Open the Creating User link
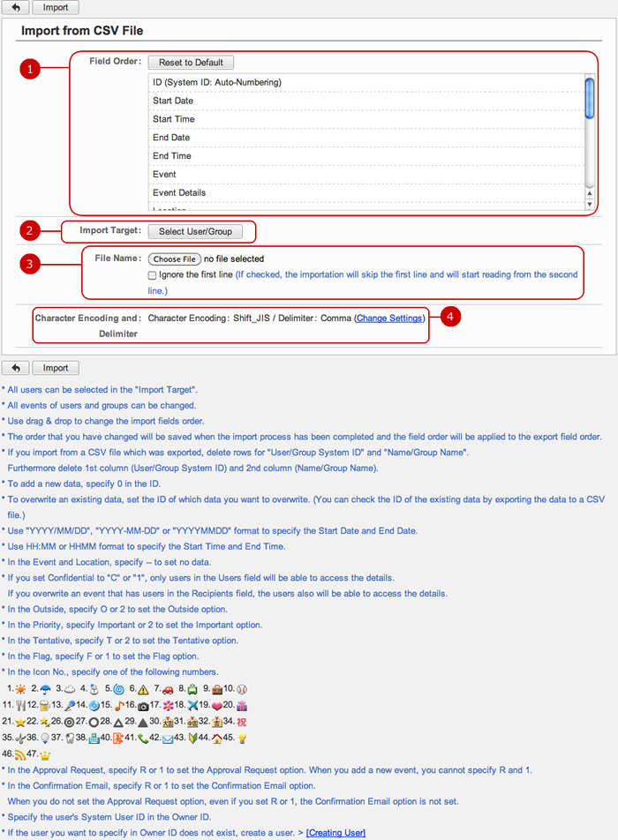 pyautogui.click(x=336, y=833)
